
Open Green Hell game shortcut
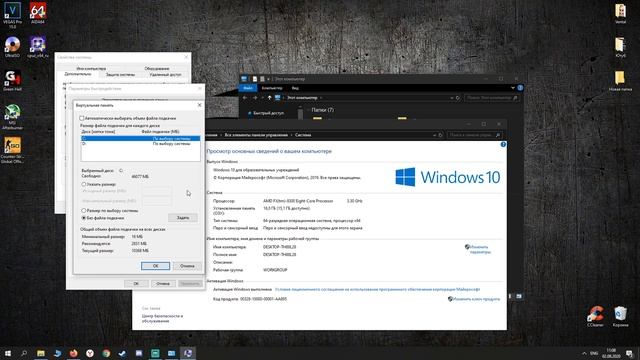(x=12, y=80)
